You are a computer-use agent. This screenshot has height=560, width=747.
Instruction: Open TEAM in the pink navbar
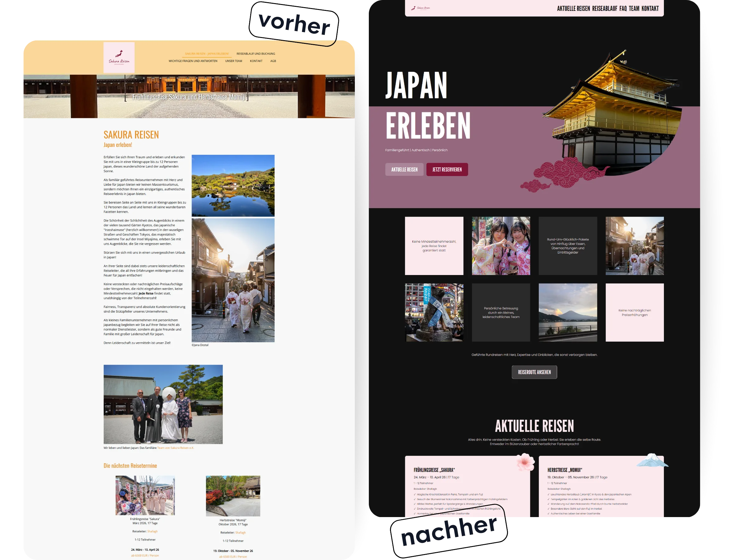634,8
